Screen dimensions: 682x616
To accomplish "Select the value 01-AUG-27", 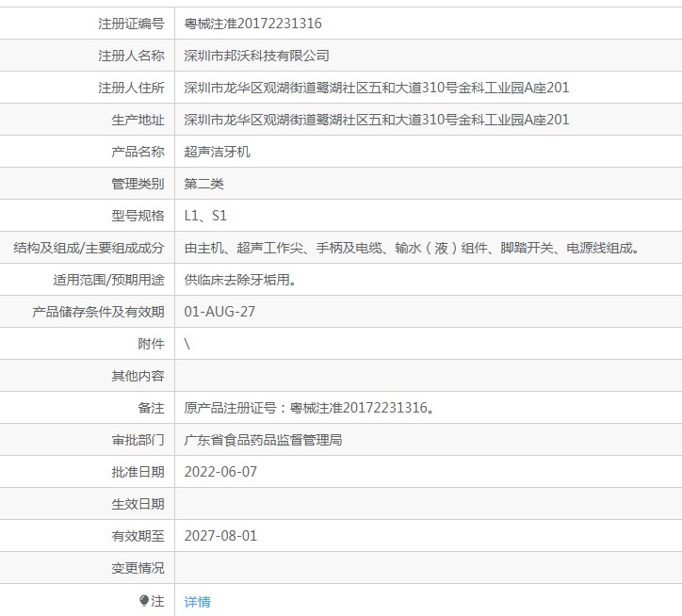I will click(219, 312).
